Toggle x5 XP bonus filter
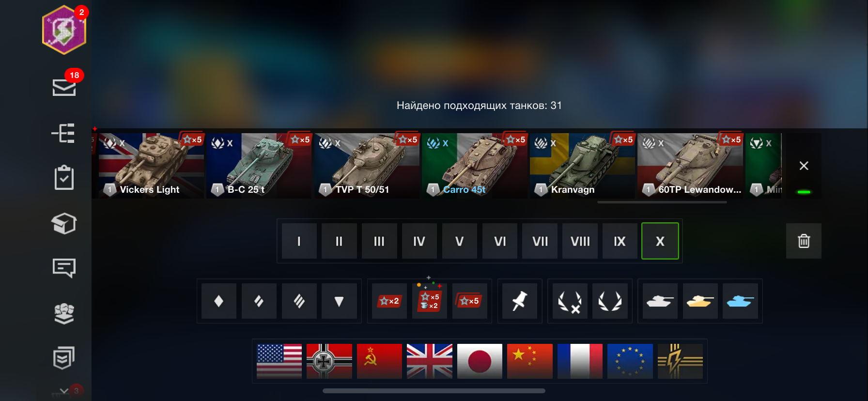Image resolution: width=868 pixels, height=401 pixels. [x=469, y=301]
